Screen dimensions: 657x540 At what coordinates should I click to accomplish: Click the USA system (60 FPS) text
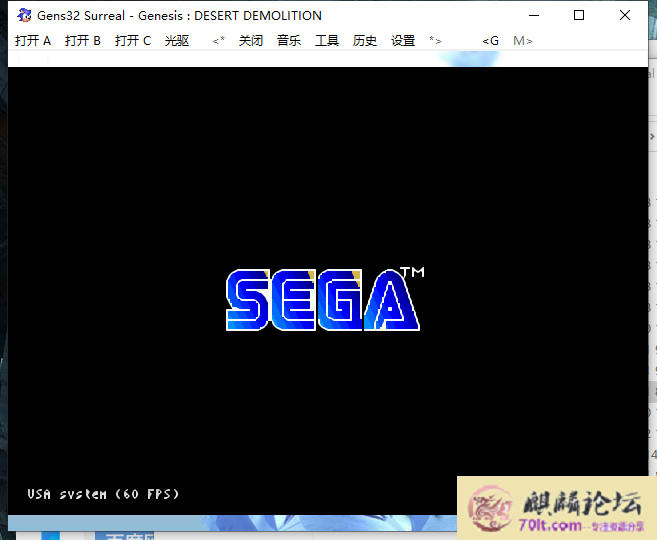[x=103, y=494]
